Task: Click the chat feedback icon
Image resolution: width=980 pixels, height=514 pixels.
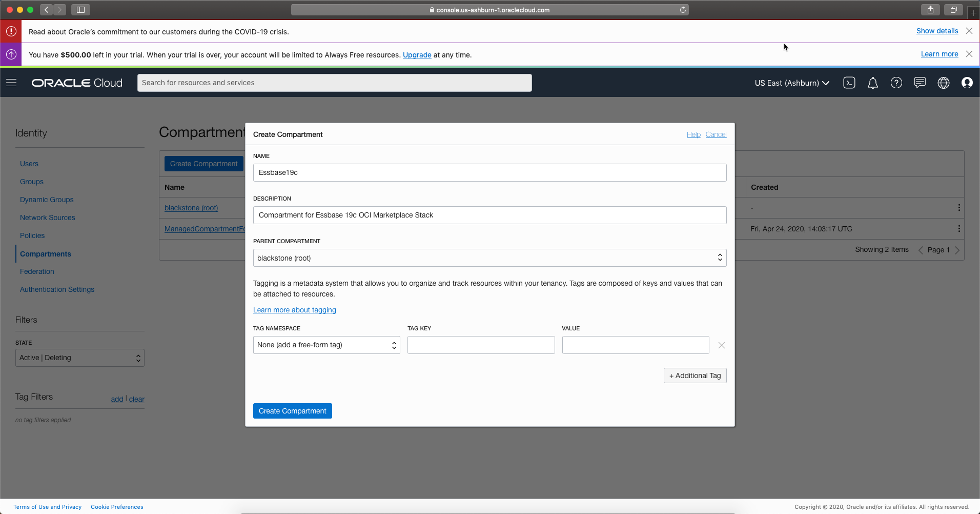Action: click(x=920, y=83)
